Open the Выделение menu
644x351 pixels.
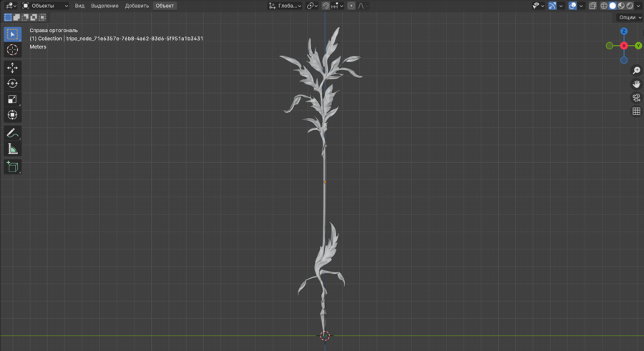[x=104, y=6]
